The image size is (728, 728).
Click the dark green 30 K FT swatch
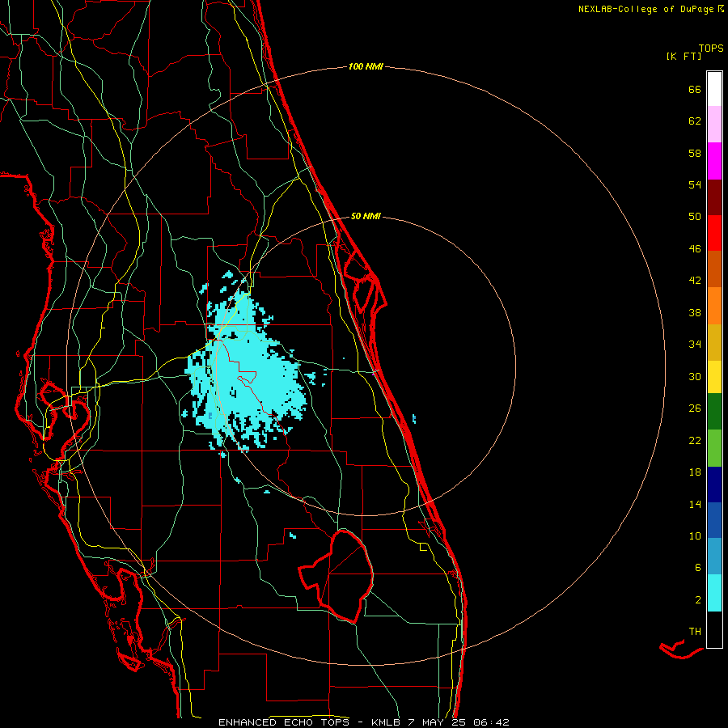click(x=714, y=412)
